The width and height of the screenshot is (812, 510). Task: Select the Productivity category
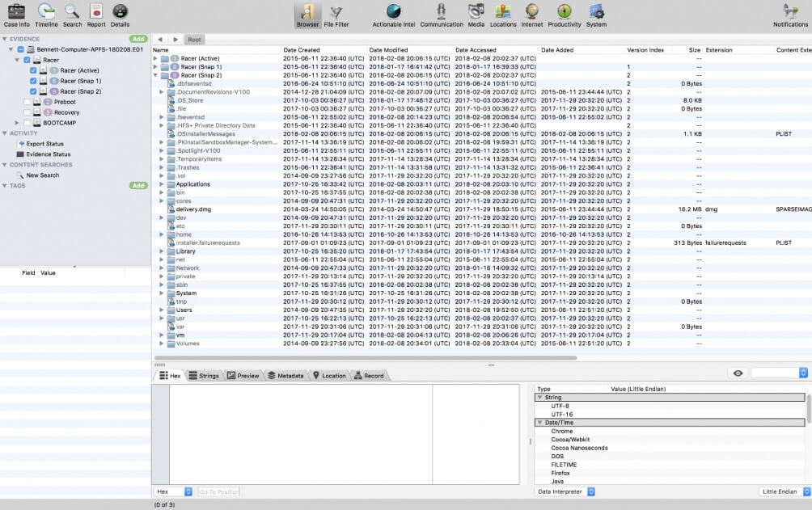tap(564, 12)
